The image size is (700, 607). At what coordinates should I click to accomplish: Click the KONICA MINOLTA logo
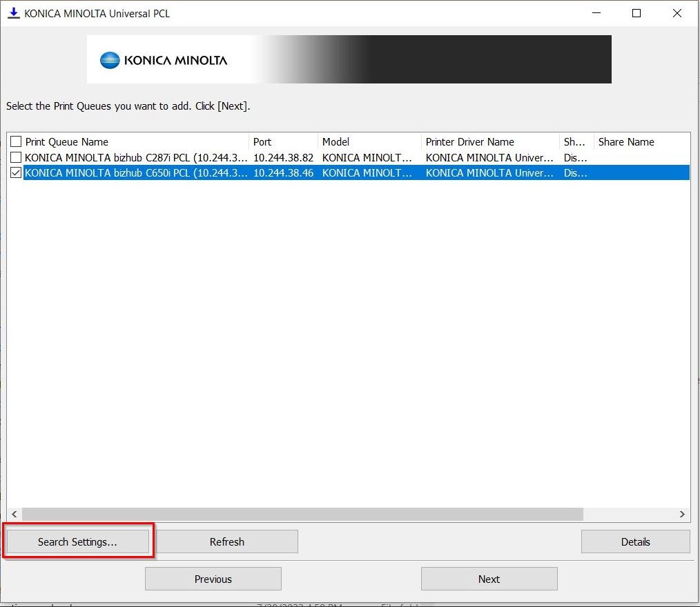tap(164, 60)
